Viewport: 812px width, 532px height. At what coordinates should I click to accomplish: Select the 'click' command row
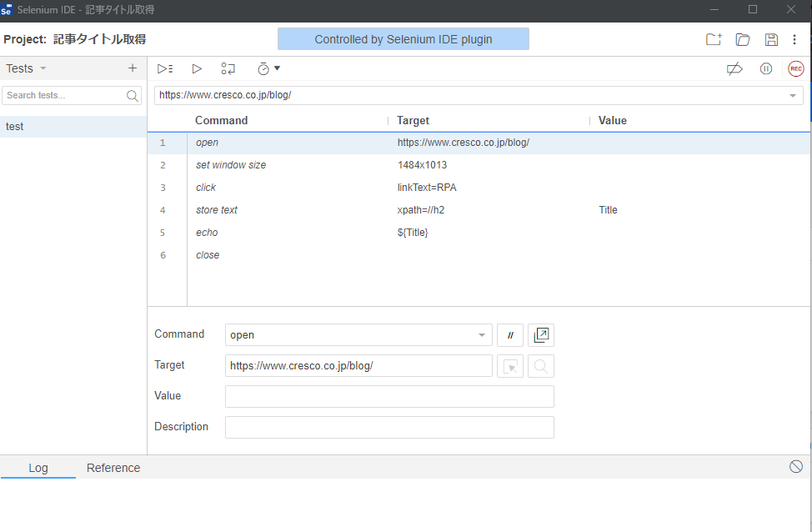(x=479, y=188)
